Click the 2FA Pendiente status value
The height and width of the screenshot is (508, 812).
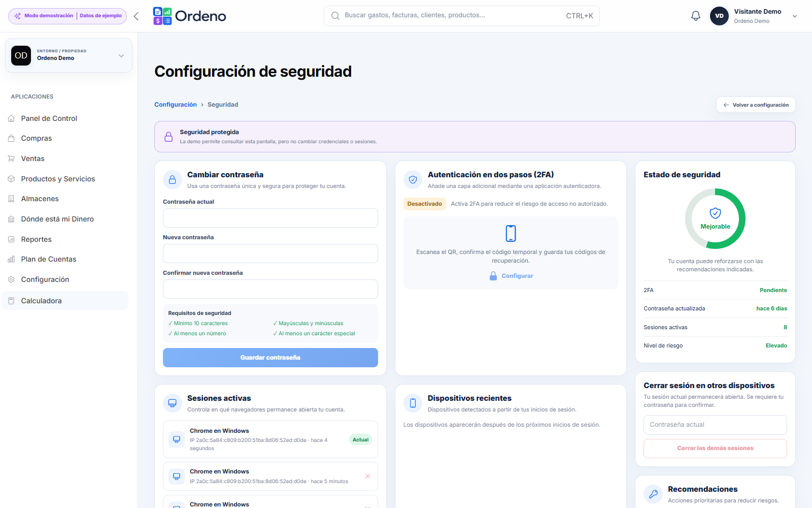[773, 290]
